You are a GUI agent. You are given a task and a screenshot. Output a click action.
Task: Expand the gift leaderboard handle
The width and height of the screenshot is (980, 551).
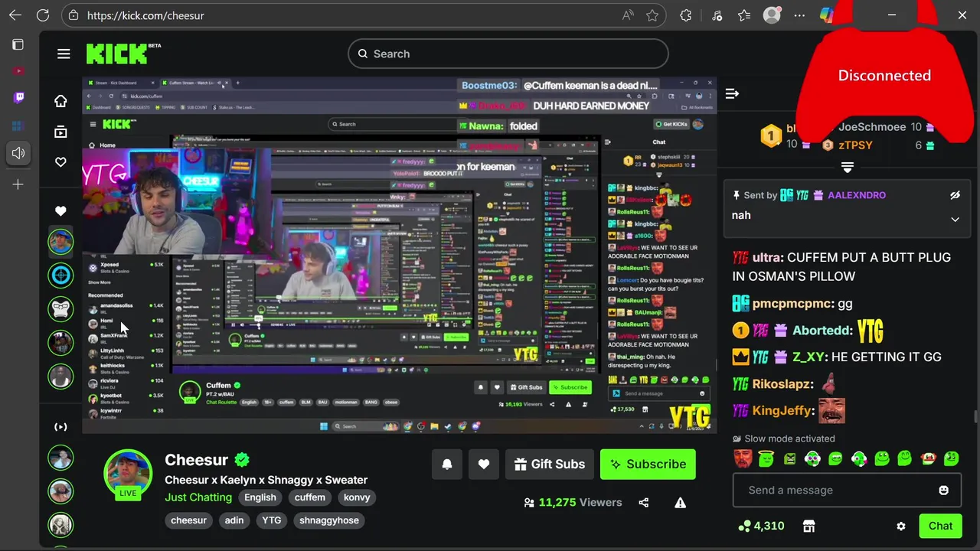[x=848, y=167]
